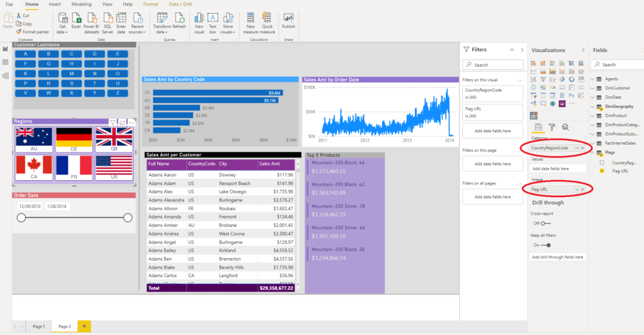Expand the Agents table
The height and width of the screenshot is (335, 644).
coord(592,79)
